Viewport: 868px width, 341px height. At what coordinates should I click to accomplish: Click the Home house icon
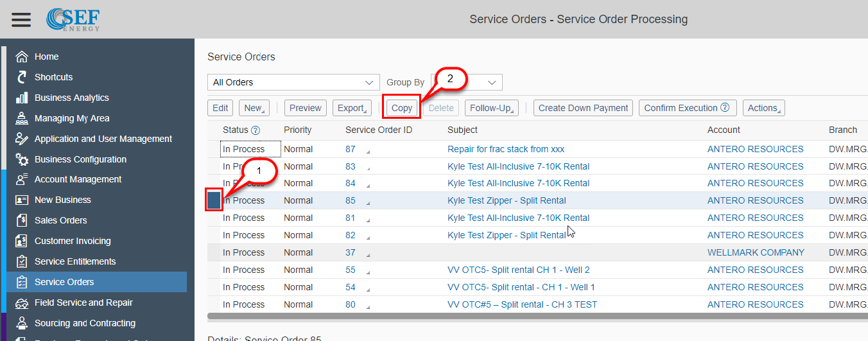tap(22, 57)
